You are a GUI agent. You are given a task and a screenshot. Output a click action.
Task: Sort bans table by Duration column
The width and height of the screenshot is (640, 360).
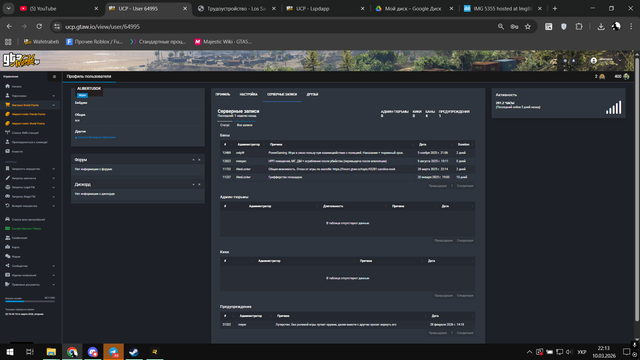pyautogui.click(x=463, y=144)
